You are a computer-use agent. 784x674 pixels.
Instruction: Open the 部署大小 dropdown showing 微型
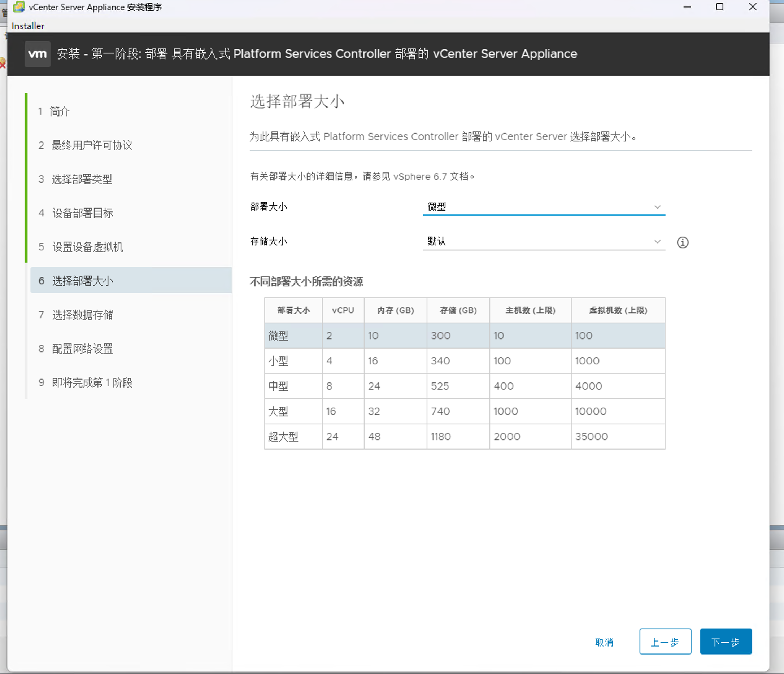(x=544, y=206)
